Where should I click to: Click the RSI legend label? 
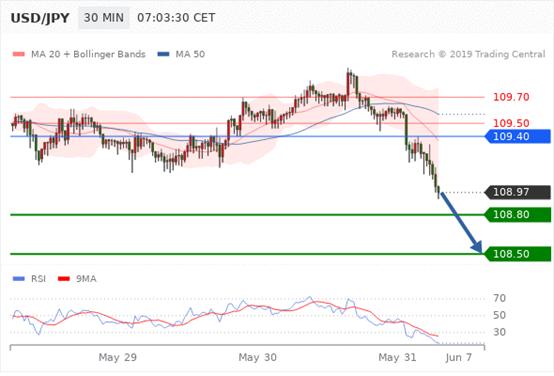pos(39,279)
